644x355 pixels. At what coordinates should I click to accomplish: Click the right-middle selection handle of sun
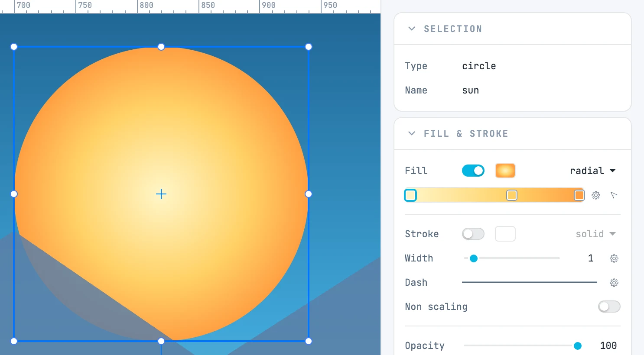point(309,194)
